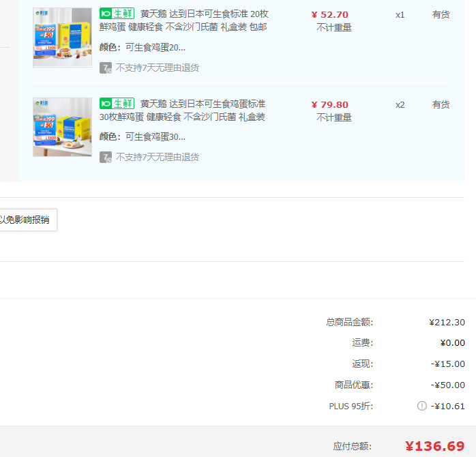476x457 pixels.
Task: Click the 总商品金额 value ¥212.30
Action: pos(447,322)
